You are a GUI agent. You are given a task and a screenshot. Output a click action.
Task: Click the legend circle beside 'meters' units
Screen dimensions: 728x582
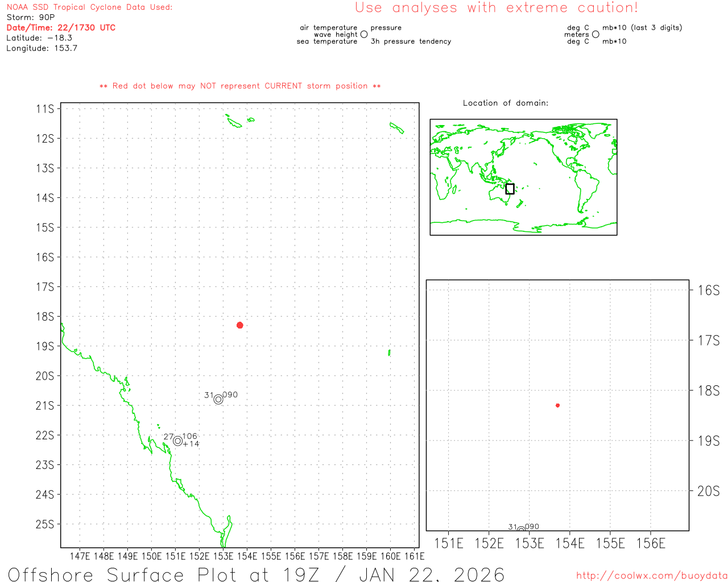tap(595, 35)
